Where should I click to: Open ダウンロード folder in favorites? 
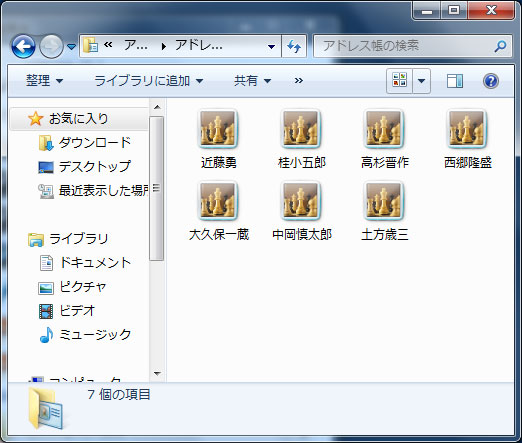pos(85,143)
